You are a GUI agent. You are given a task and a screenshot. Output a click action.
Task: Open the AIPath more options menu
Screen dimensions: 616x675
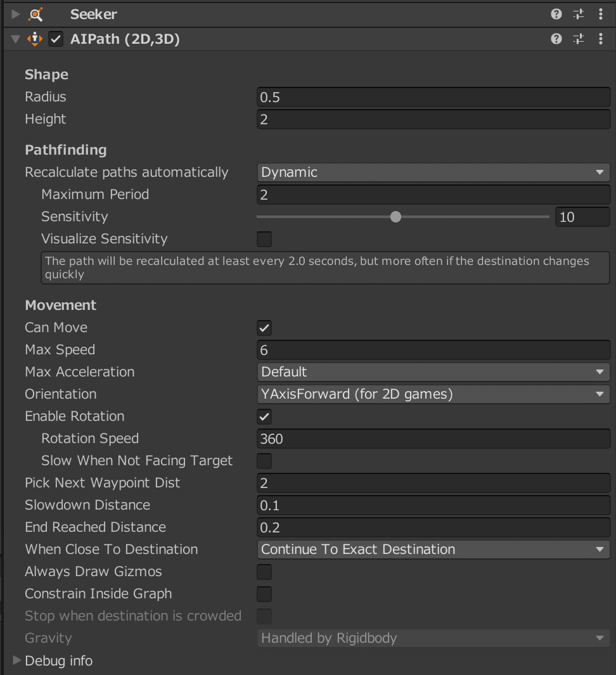(601, 39)
